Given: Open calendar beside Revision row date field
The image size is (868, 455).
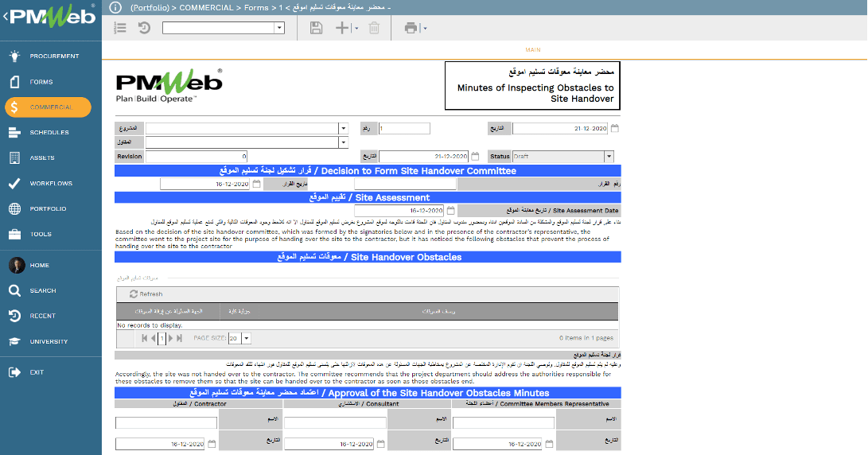Looking at the screenshot, I should [x=475, y=157].
